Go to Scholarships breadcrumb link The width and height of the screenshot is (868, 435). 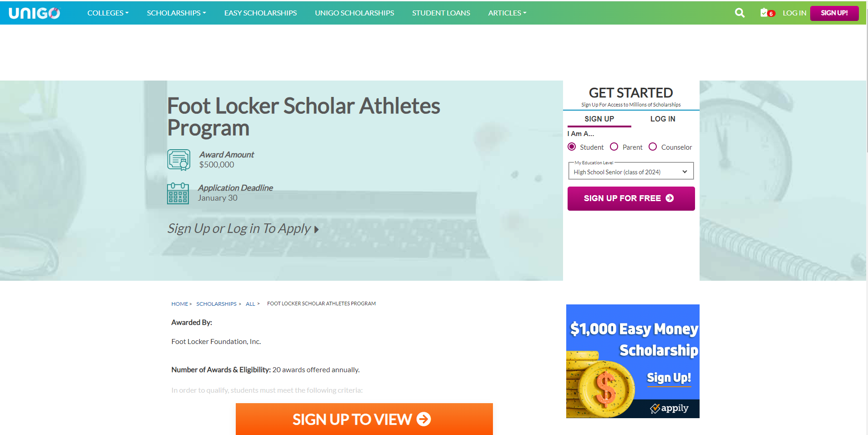tap(216, 304)
